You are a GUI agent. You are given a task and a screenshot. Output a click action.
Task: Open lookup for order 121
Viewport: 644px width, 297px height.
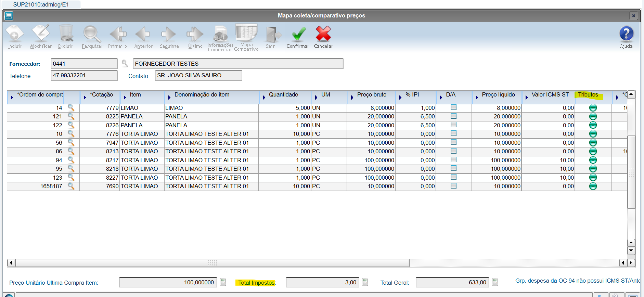point(71,116)
